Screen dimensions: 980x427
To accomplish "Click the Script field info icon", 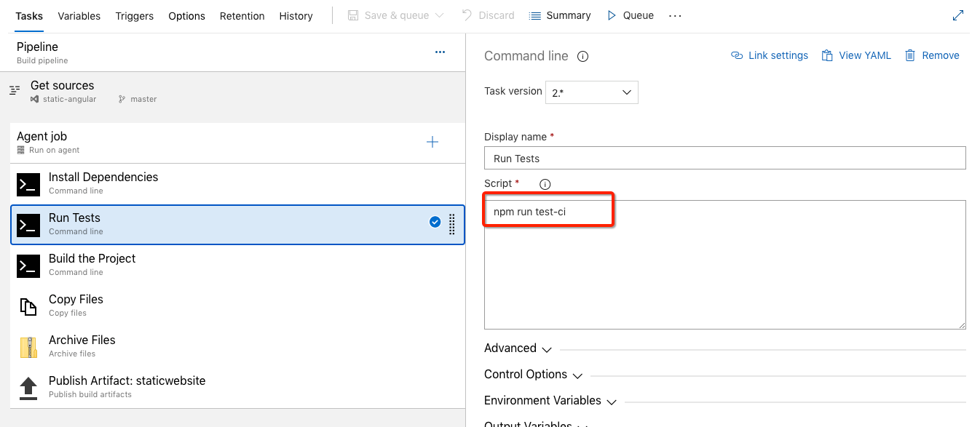I will pyautogui.click(x=545, y=184).
